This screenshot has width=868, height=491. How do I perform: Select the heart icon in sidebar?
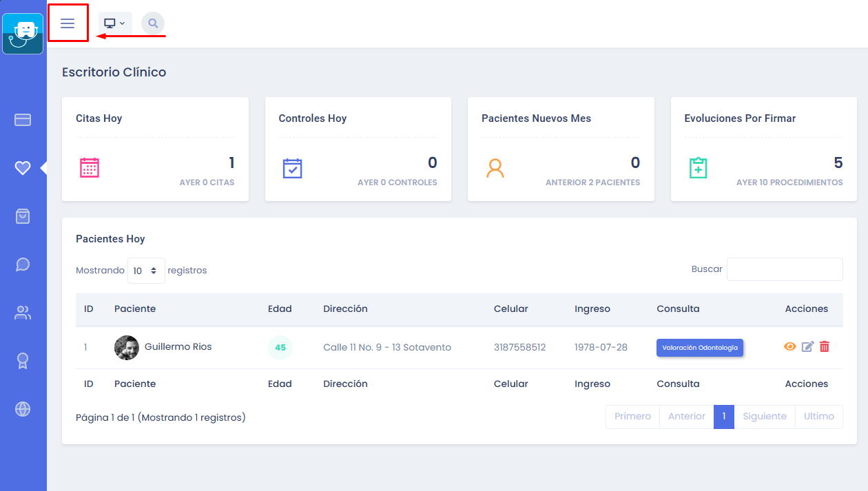point(23,168)
